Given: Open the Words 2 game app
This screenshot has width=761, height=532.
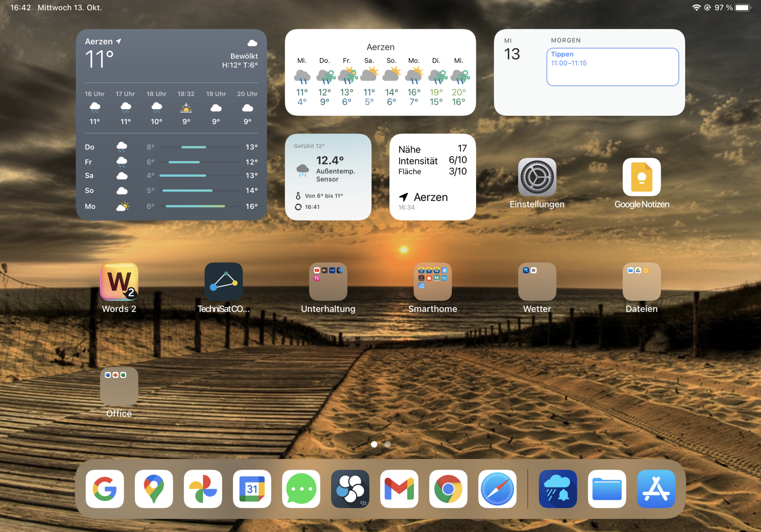Looking at the screenshot, I should pyautogui.click(x=119, y=281).
